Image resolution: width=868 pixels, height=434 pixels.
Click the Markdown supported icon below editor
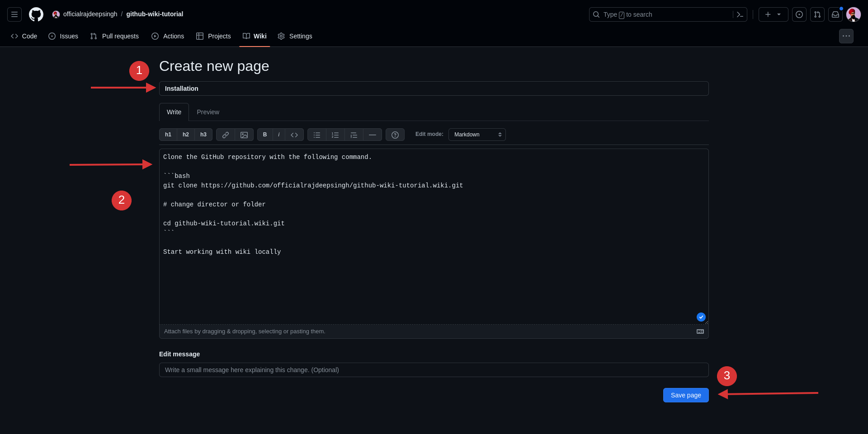pos(700,331)
